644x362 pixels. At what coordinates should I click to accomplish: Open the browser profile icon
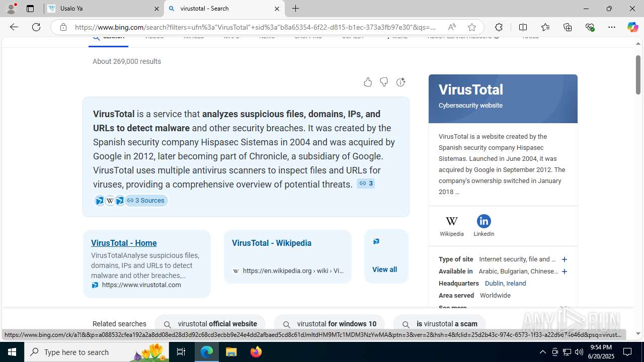point(11,9)
